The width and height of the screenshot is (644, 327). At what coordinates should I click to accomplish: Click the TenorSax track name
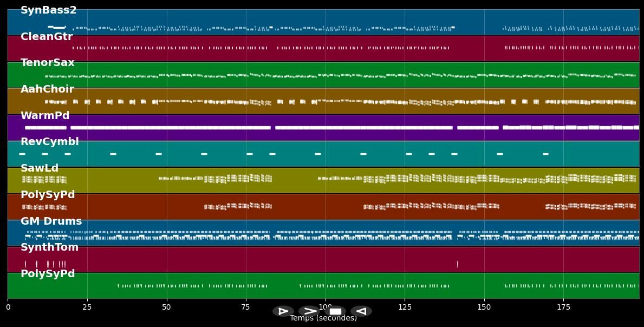tap(48, 63)
